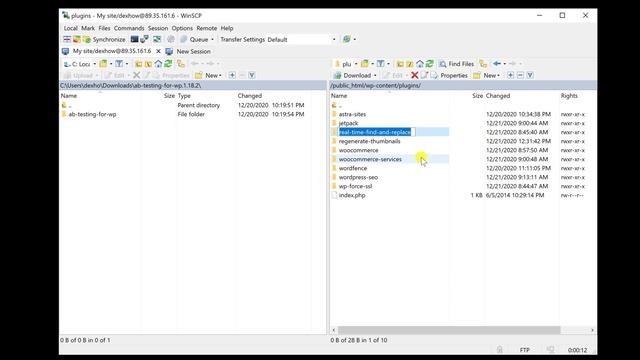The height and width of the screenshot is (360, 640).
Task: Click the remote panel filter icon
Action: (x=380, y=64)
